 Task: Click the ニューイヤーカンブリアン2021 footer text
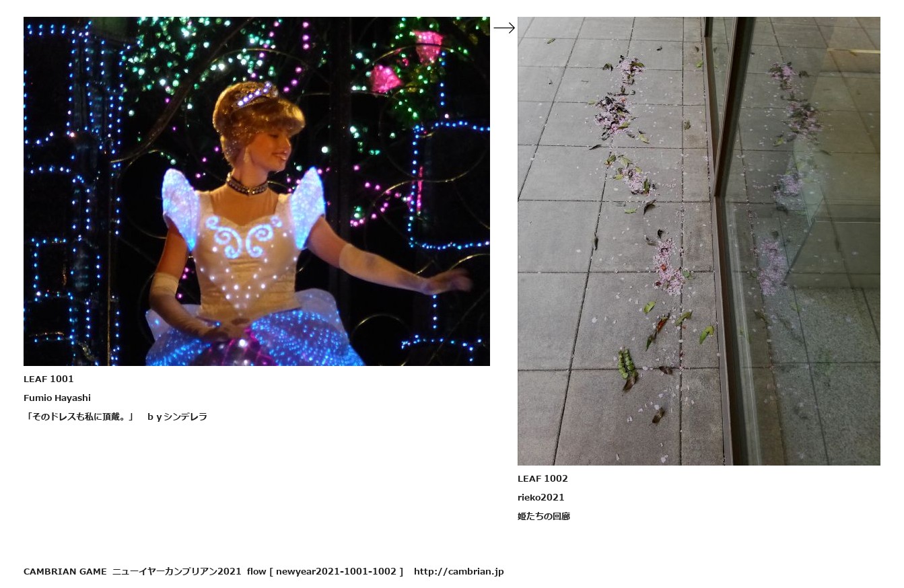[176, 571]
